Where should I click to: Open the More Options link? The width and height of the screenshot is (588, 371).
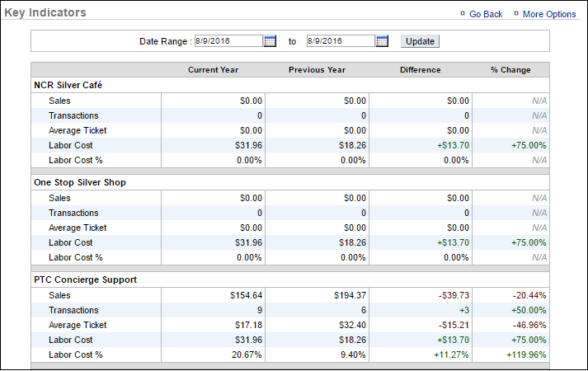point(549,14)
